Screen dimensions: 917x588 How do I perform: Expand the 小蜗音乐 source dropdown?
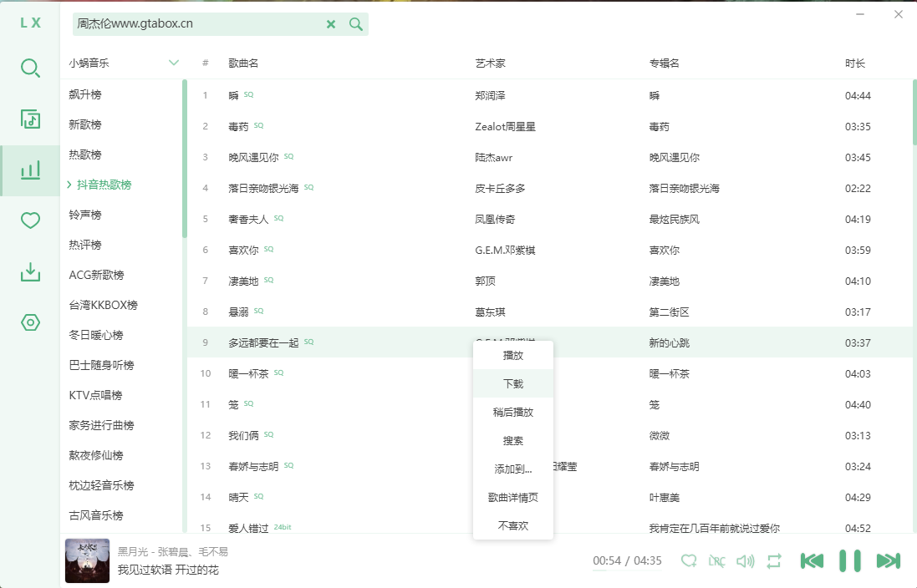(x=174, y=63)
